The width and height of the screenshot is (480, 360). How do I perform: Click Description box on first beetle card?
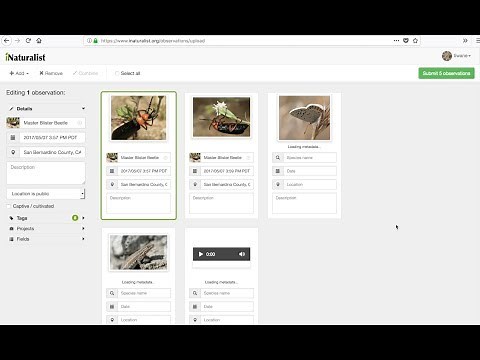pos(138,203)
